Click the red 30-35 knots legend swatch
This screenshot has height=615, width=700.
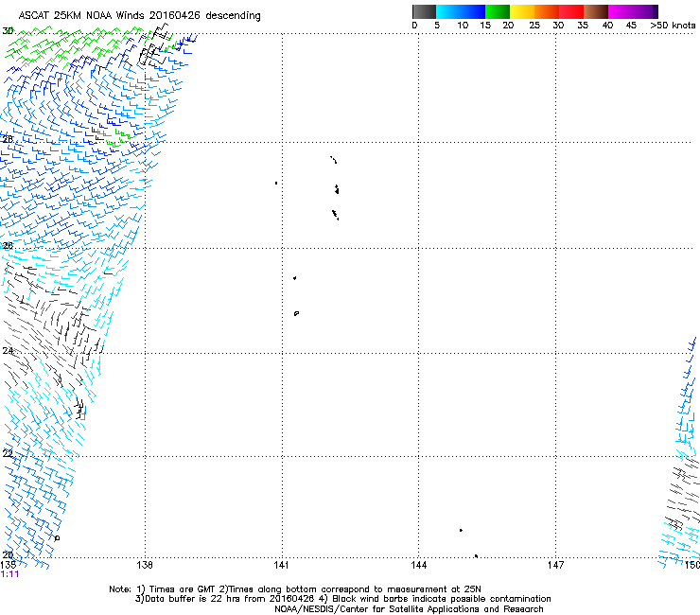571,11
